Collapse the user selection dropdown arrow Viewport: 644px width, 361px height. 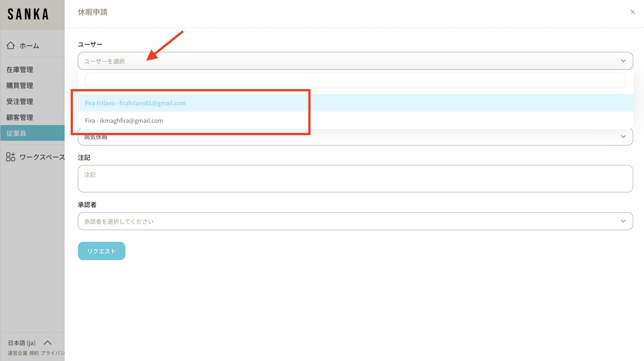[x=623, y=61]
